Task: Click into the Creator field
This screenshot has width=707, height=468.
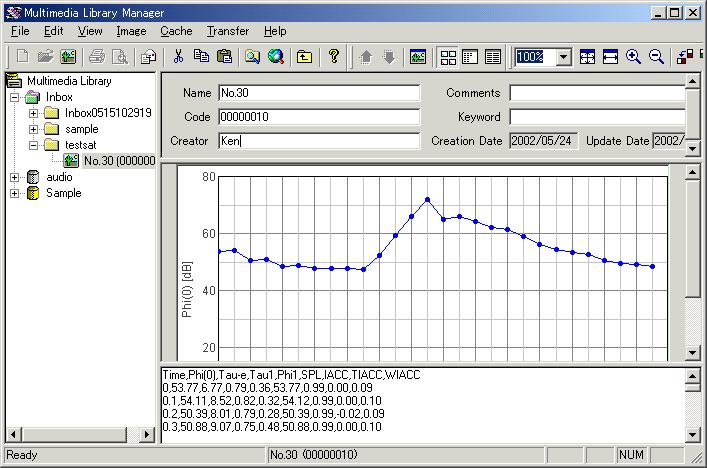Action: pyautogui.click(x=319, y=141)
